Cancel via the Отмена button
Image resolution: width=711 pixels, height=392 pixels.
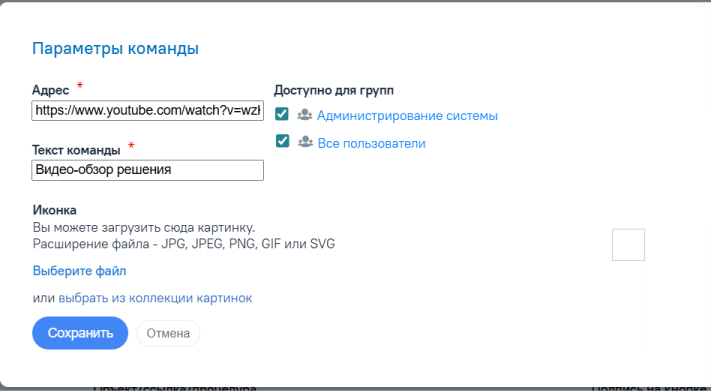click(168, 333)
